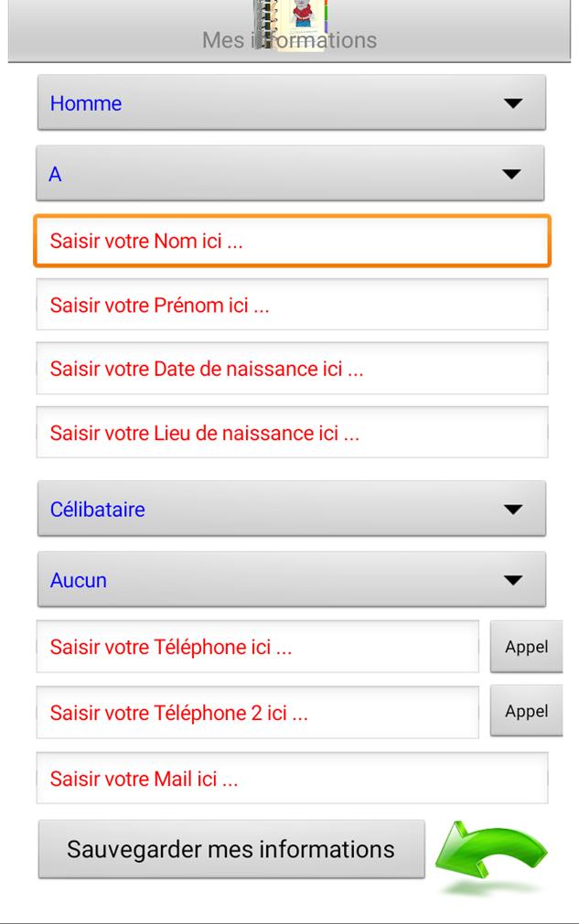This screenshot has height=924, width=579.
Task: Click the Téléphone input field
Action: pos(257,647)
